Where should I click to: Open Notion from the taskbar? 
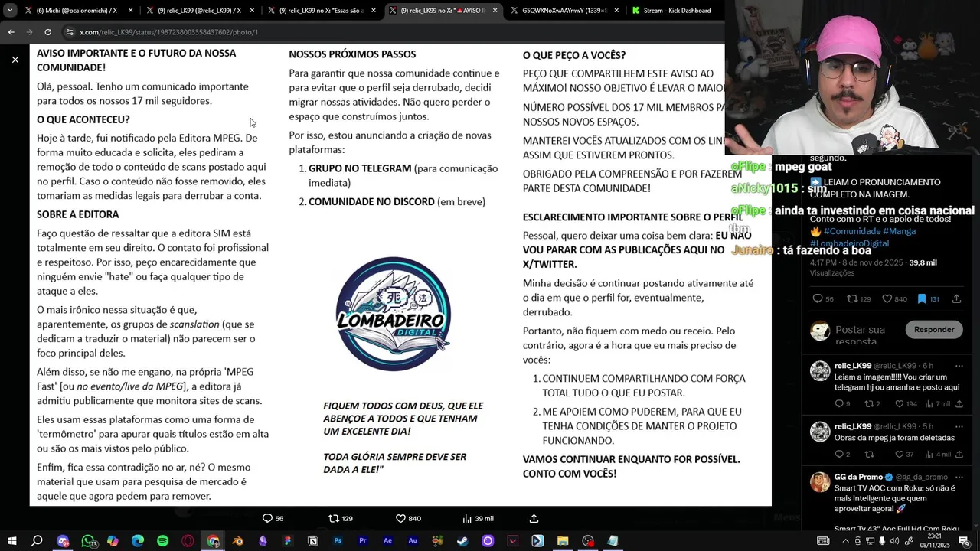click(x=312, y=541)
